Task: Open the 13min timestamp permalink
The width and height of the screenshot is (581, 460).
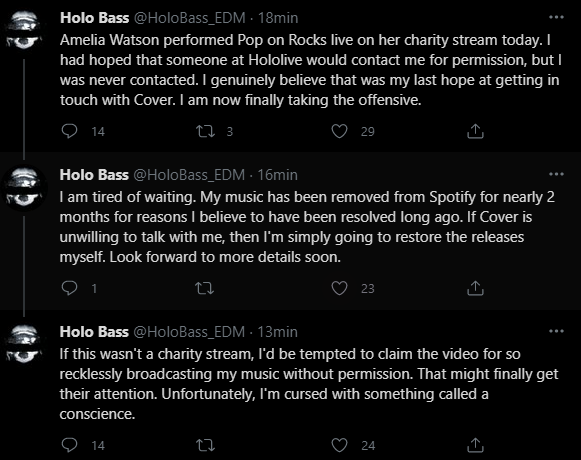Action: click(x=277, y=332)
